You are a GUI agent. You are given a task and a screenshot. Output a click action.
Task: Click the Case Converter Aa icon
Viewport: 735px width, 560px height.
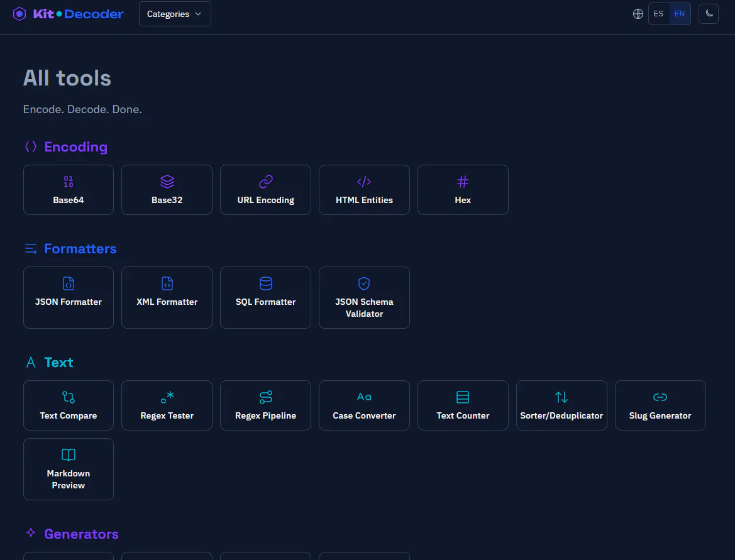pos(364,397)
